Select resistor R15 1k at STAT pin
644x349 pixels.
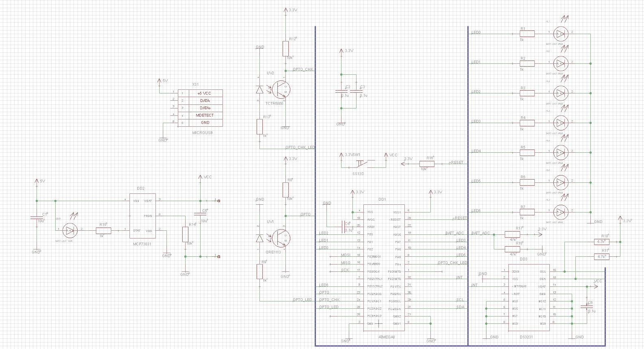click(103, 230)
